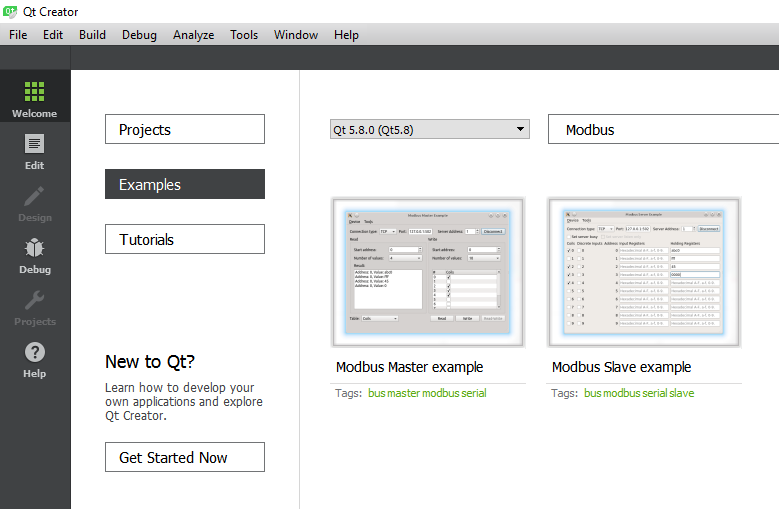Viewport: 779px width, 509px height.
Task: Expand the Qt 5.8.0 version dropdown
Action: point(430,129)
